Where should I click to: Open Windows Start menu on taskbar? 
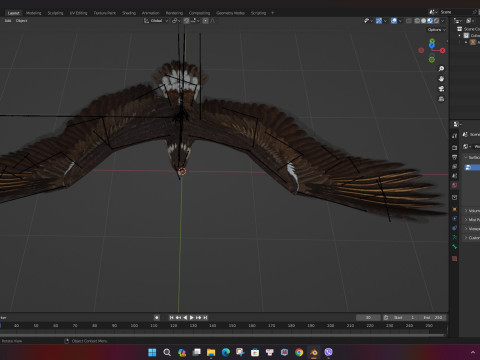pyautogui.click(x=152, y=352)
